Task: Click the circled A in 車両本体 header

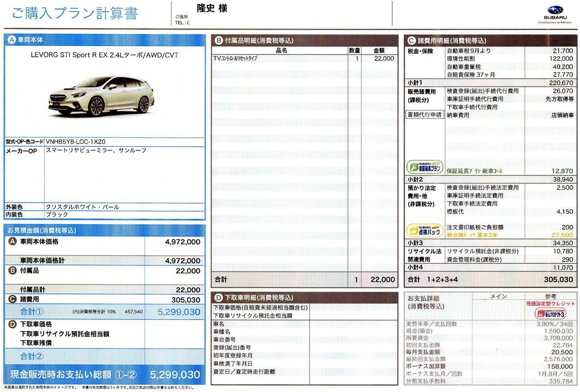Action: [12, 40]
